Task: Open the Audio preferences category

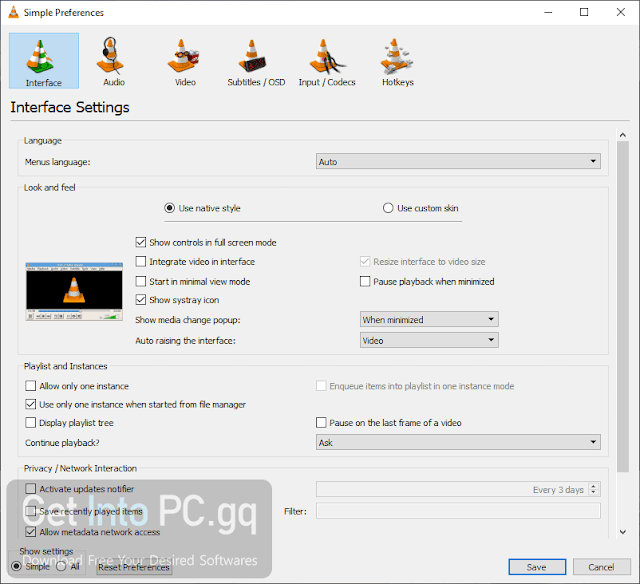Action: coord(113,61)
